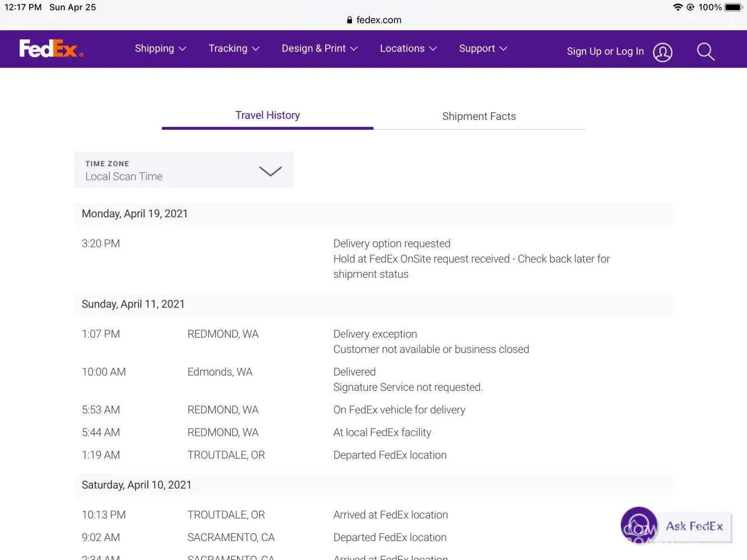
Task: Click the FedEx logo
Action: [x=51, y=49]
